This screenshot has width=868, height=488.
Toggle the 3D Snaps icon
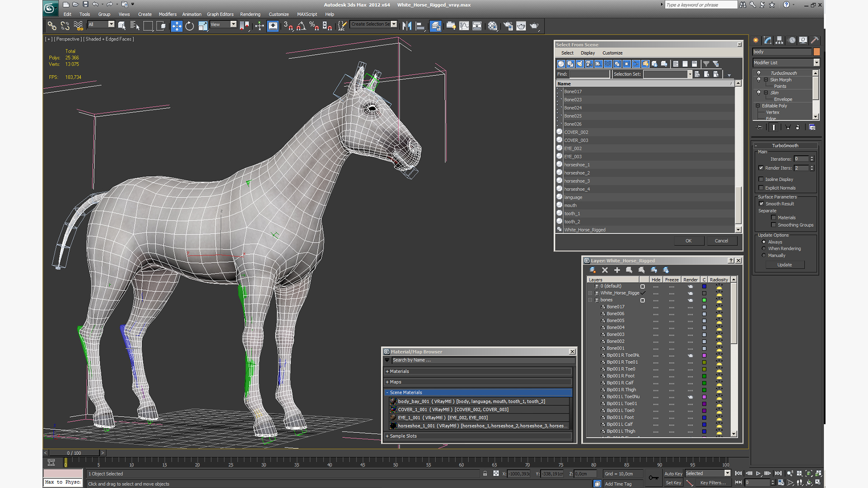[288, 26]
